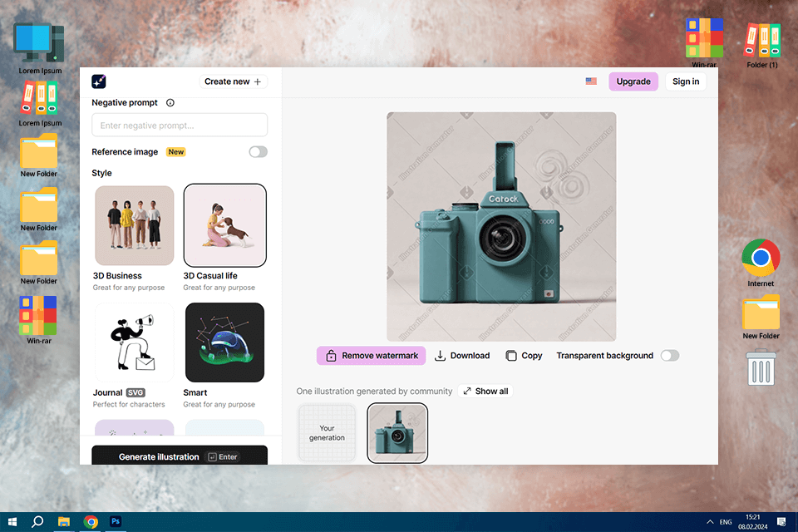Click the Negative prompt input field
Viewport: 798px width, 532px height.
pos(180,126)
